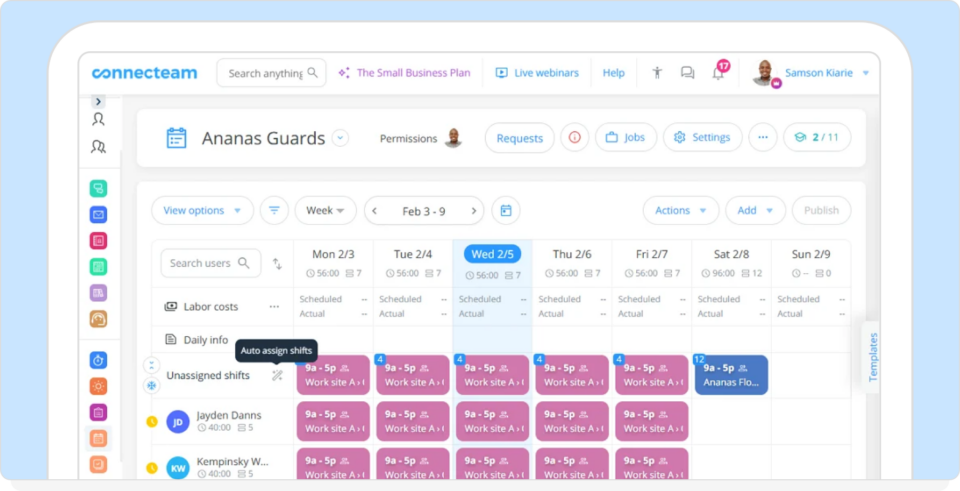Expand the collapsed left sidebar
Image resolution: width=960 pixels, height=491 pixels.
98,102
